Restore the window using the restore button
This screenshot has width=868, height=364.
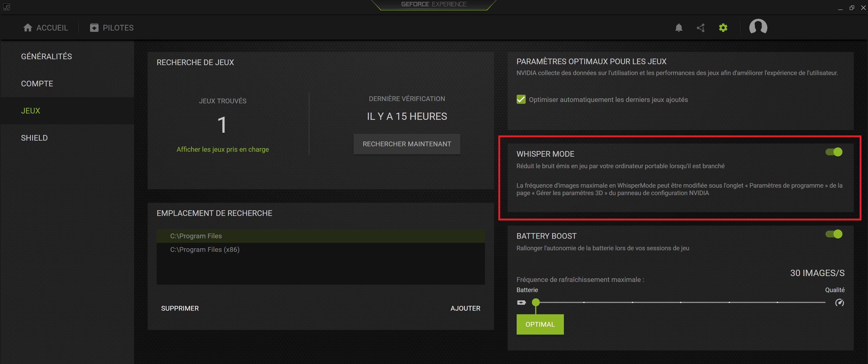[852, 7]
